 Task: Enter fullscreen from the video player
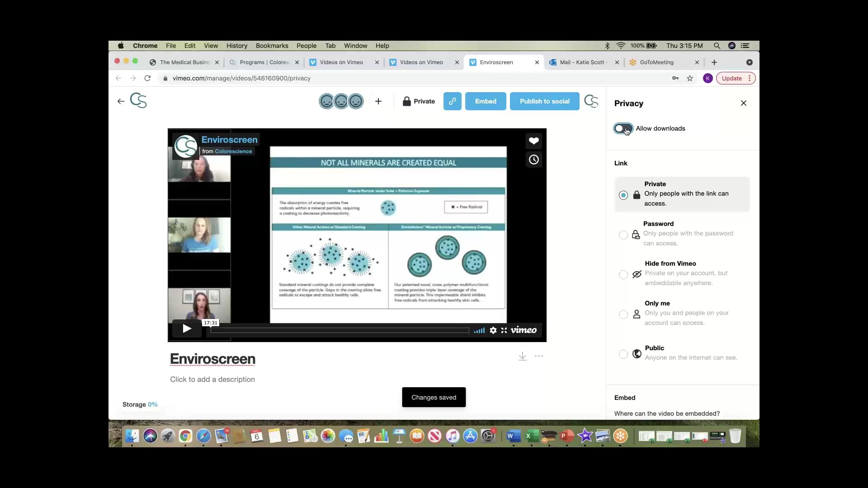(504, 330)
